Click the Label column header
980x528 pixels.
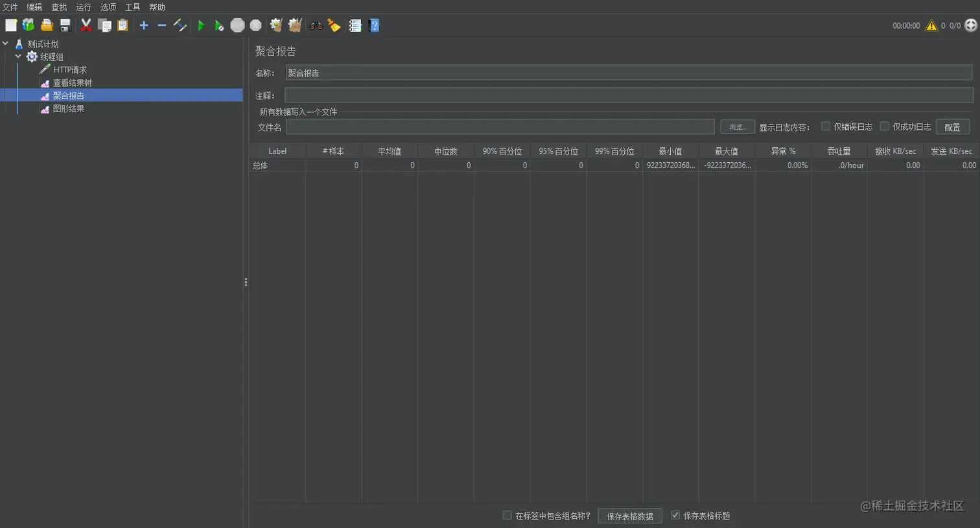277,151
